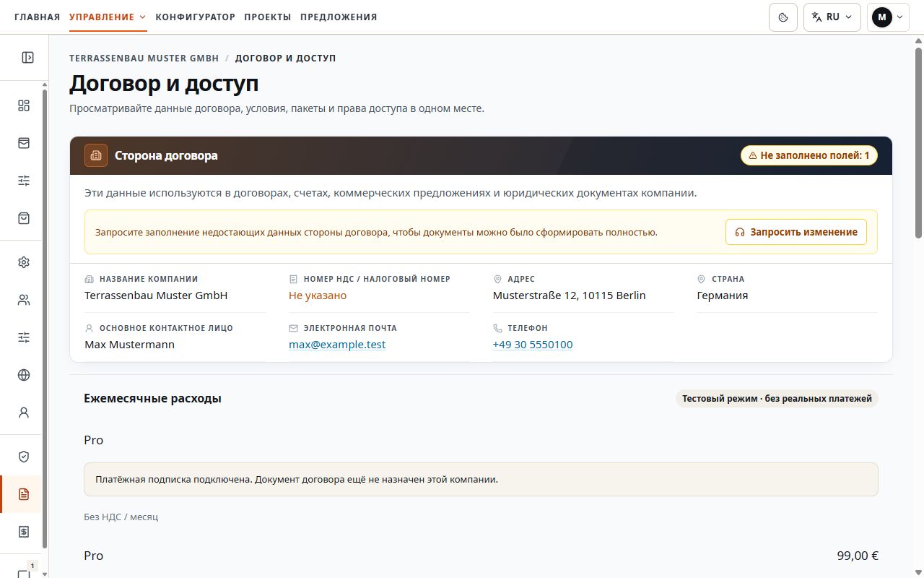Follow the Terrassenbau Muster GmbH breadcrumb link

pyautogui.click(x=144, y=58)
